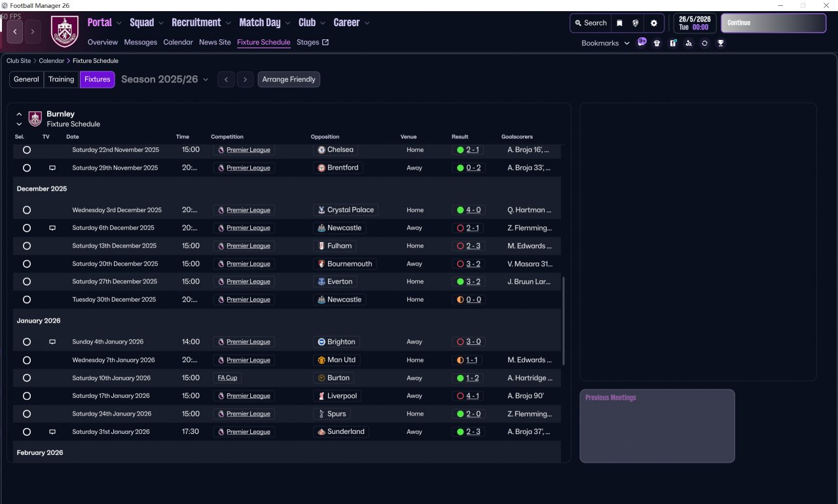Open the bookmark icon next to Search
Viewport: 838px width, 504px height.
[619, 23]
